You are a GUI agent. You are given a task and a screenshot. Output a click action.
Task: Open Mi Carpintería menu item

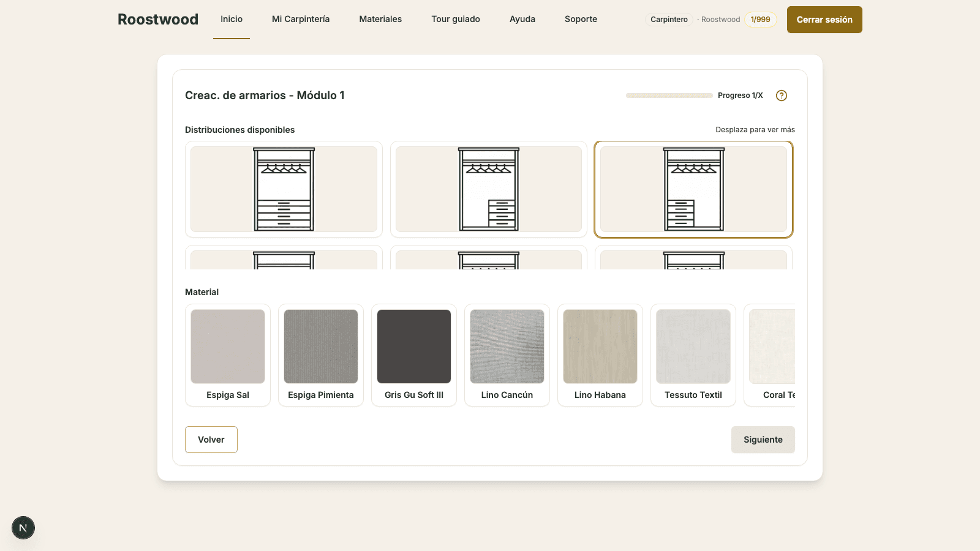click(301, 19)
